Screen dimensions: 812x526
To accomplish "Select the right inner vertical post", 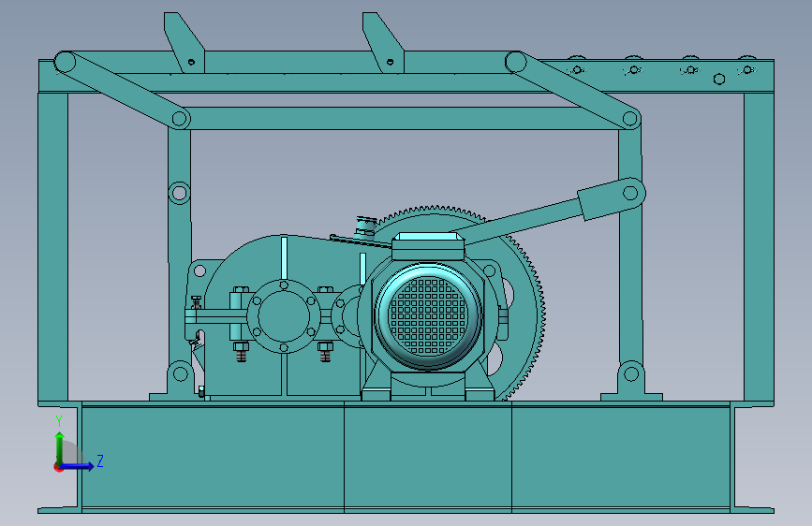I will click(630, 247).
